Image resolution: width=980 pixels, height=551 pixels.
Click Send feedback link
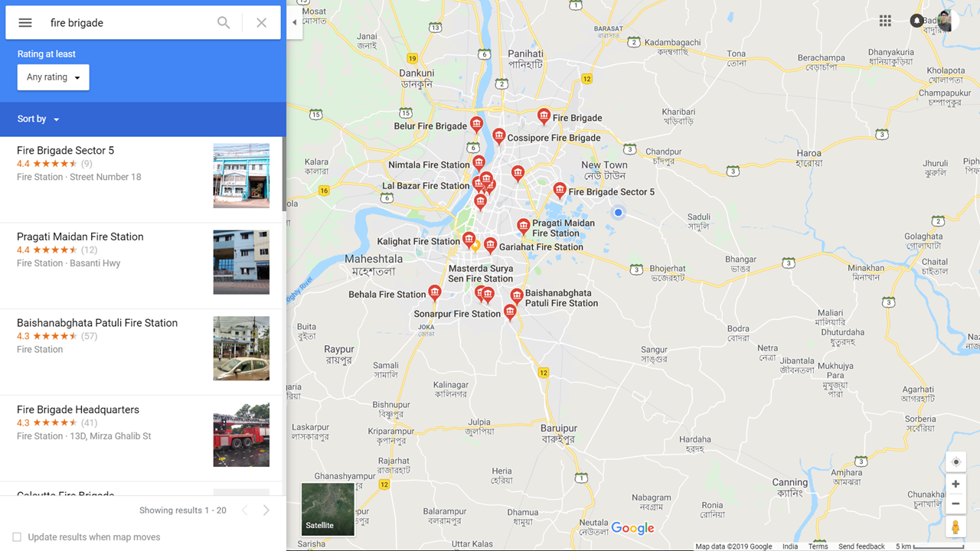tap(861, 546)
